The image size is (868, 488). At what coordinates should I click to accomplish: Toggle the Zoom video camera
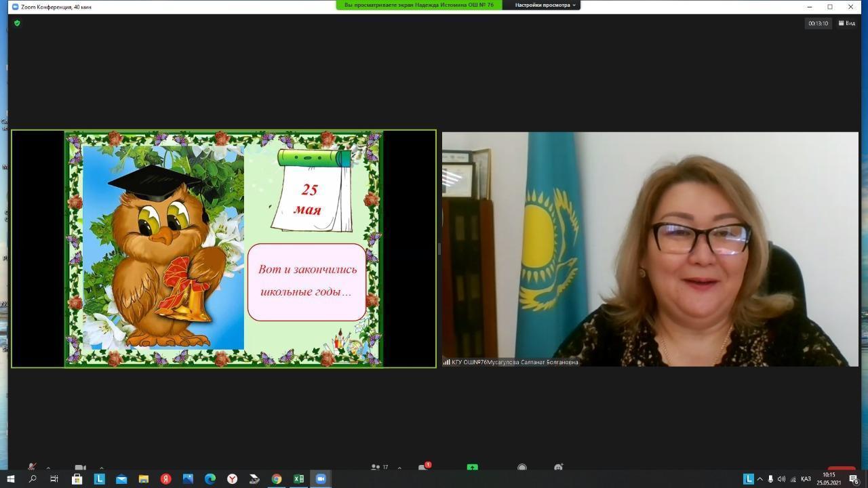80,468
